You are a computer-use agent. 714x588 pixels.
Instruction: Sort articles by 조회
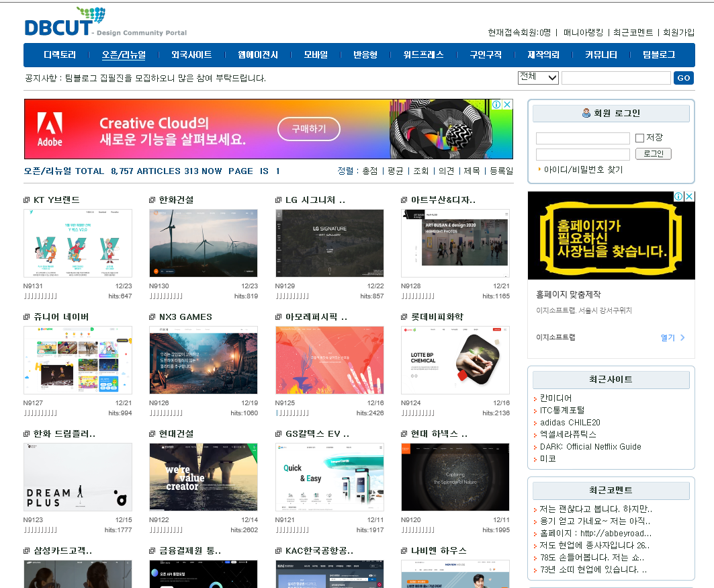[420, 171]
